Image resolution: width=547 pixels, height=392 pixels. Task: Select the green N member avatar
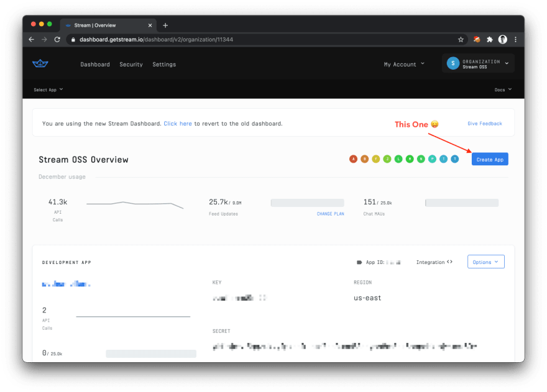point(421,159)
